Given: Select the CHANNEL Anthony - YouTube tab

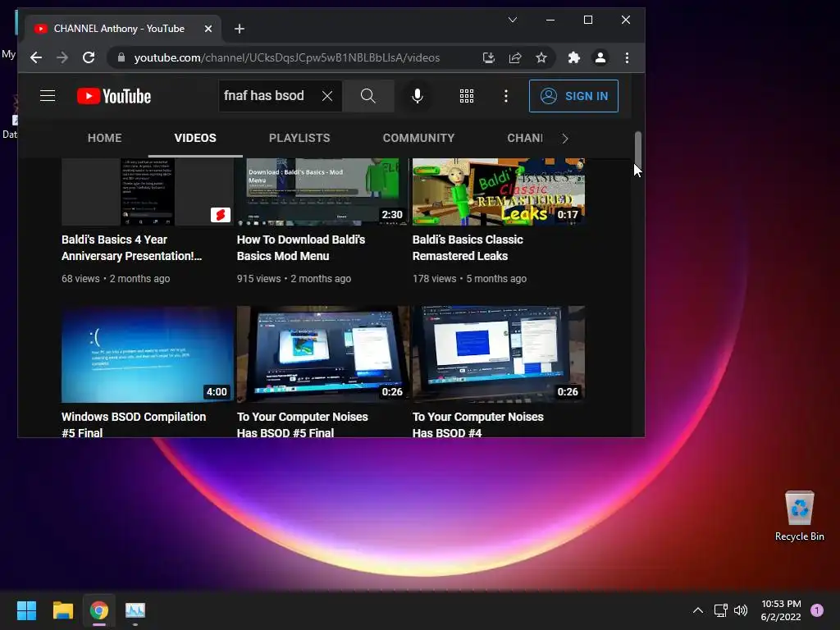Looking at the screenshot, I should pyautogui.click(x=123, y=29).
